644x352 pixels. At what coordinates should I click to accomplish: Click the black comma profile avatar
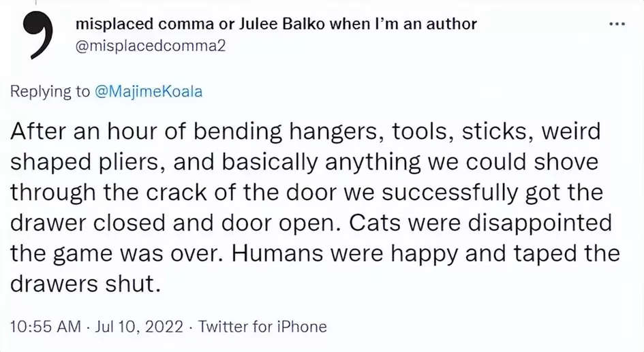pyautogui.click(x=36, y=35)
